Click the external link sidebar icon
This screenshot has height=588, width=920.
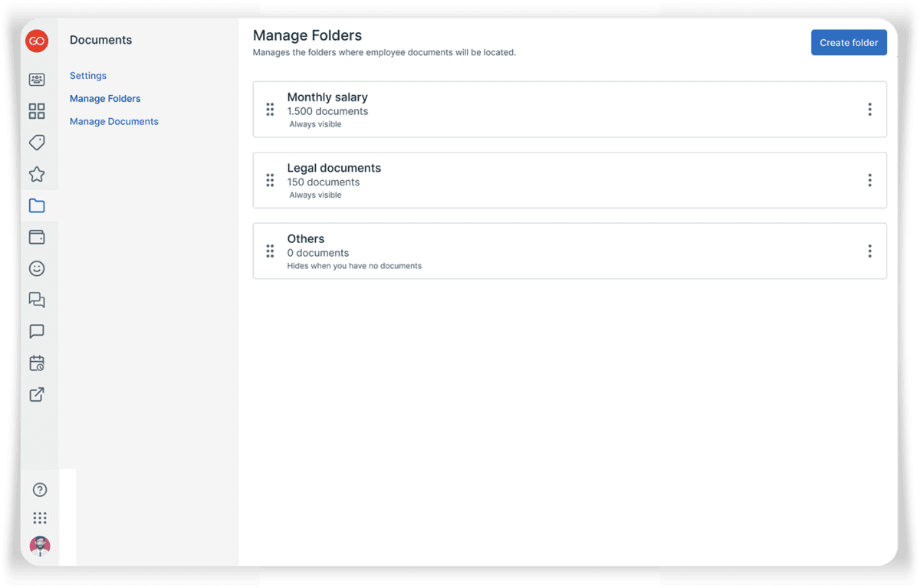(x=36, y=394)
